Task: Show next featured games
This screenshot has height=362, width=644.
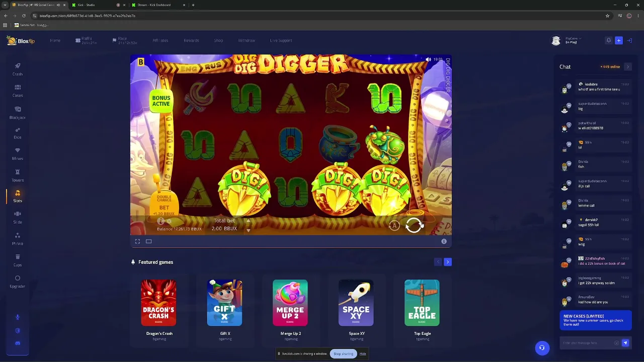Action: coord(448,262)
